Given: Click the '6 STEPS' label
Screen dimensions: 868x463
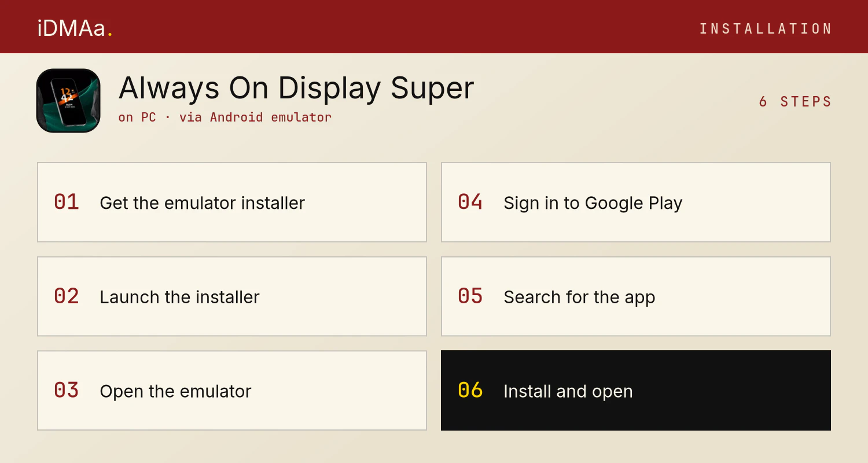Looking at the screenshot, I should 795,101.
